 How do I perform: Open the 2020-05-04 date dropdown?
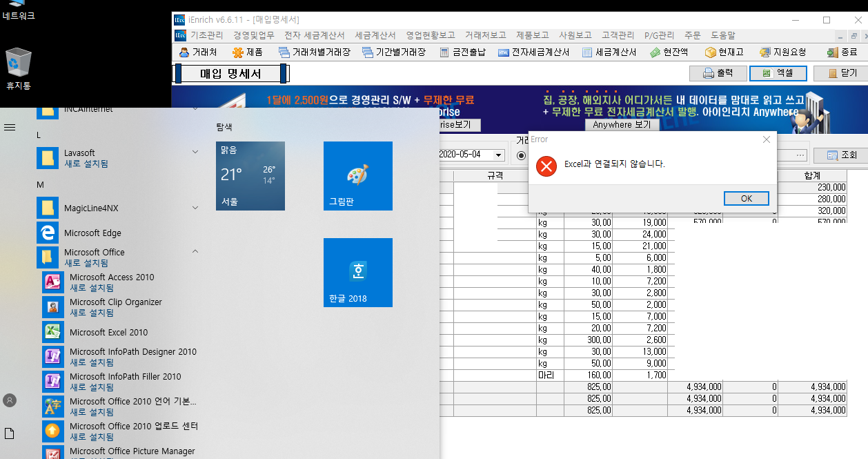499,155
